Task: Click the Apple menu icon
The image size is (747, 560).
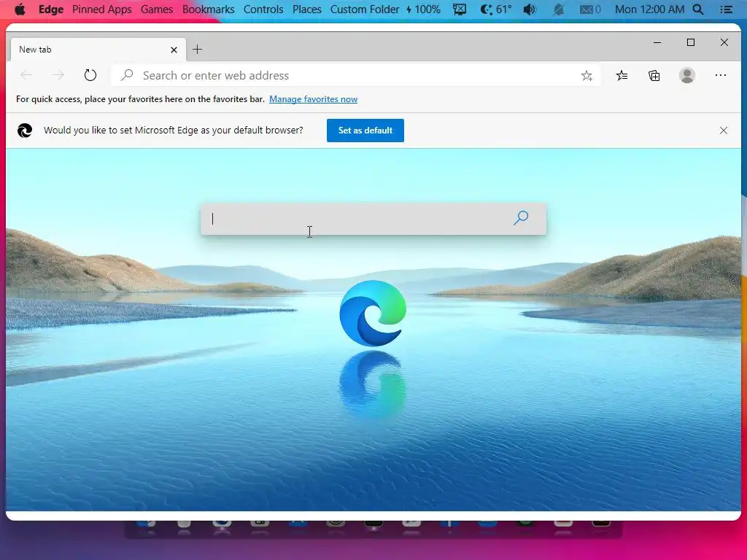Action: tap(20, 9)
